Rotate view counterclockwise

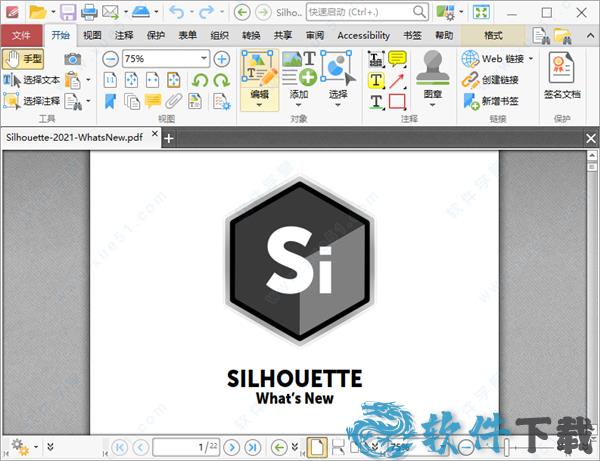[x=200, y=81]
